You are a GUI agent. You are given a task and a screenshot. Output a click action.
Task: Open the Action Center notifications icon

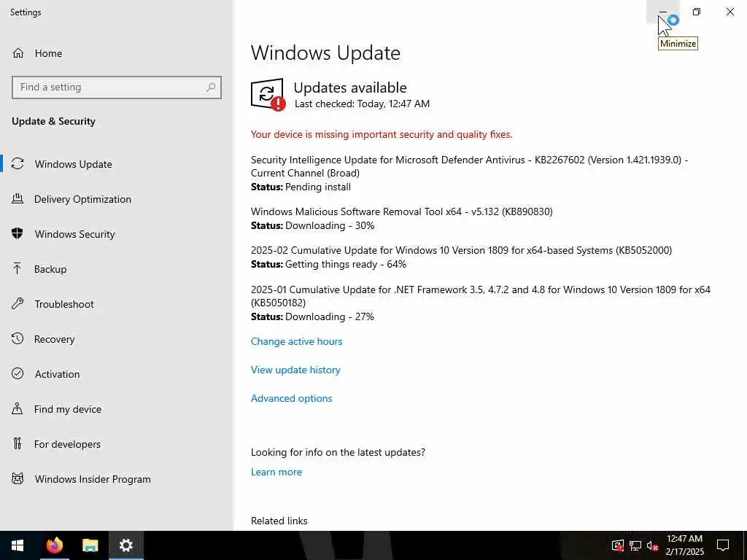point(723,545)
